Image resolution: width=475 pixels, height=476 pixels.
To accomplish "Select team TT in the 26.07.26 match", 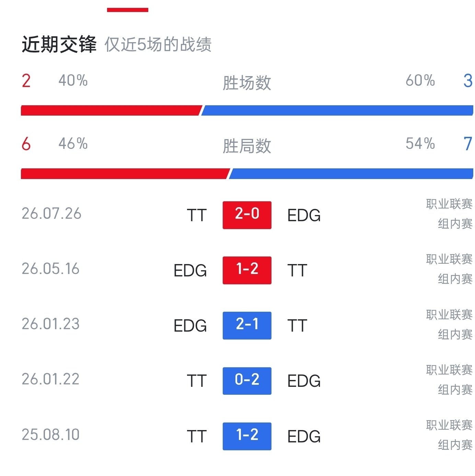I will [x=197, y=215].
